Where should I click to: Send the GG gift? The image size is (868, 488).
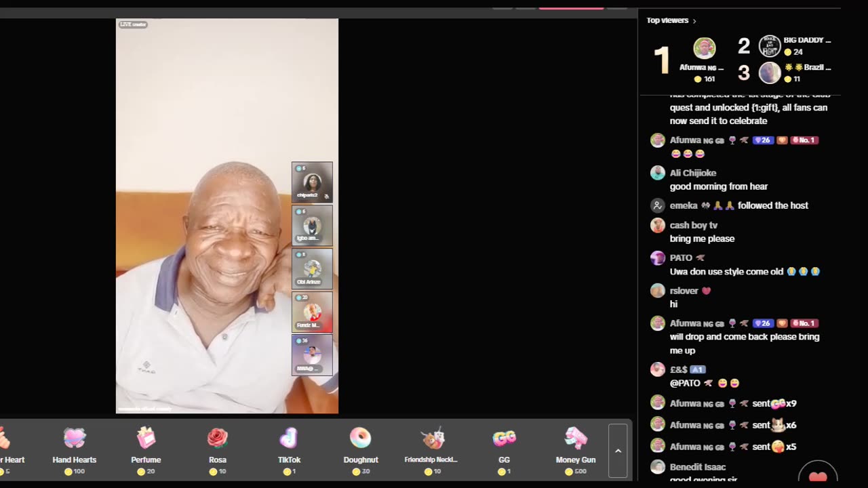[x=504, y=449]
